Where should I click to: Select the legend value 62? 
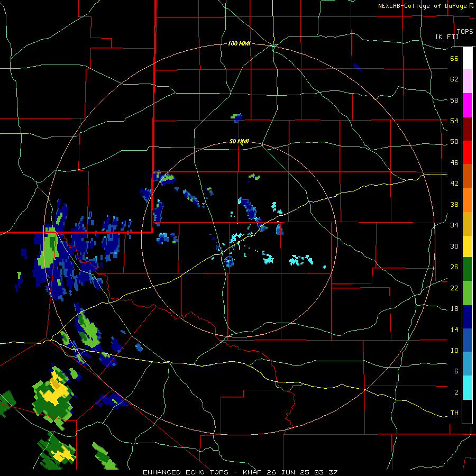454,79
